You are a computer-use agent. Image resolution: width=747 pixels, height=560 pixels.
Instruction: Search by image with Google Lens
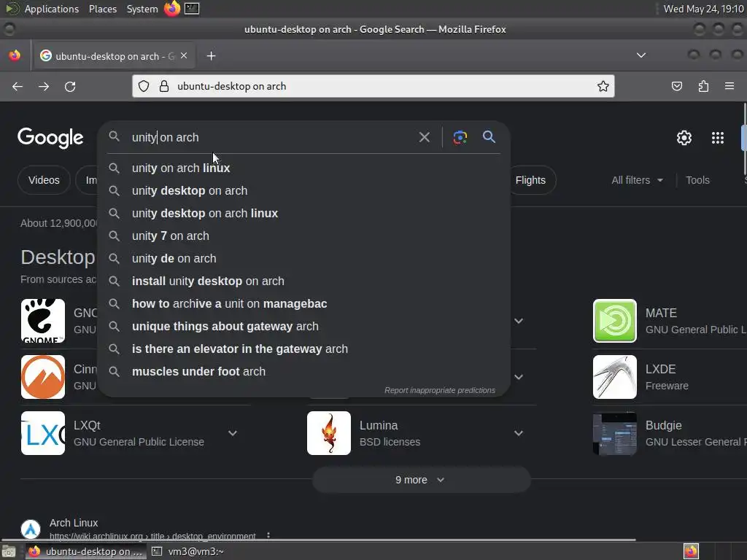pos(460,138)
